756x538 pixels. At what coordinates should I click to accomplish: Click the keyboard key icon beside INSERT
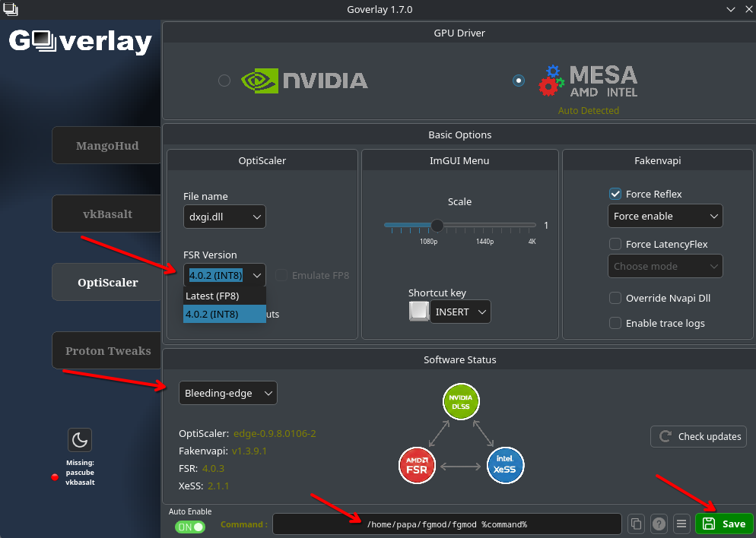pyautogui.click(x=419, y=312)
